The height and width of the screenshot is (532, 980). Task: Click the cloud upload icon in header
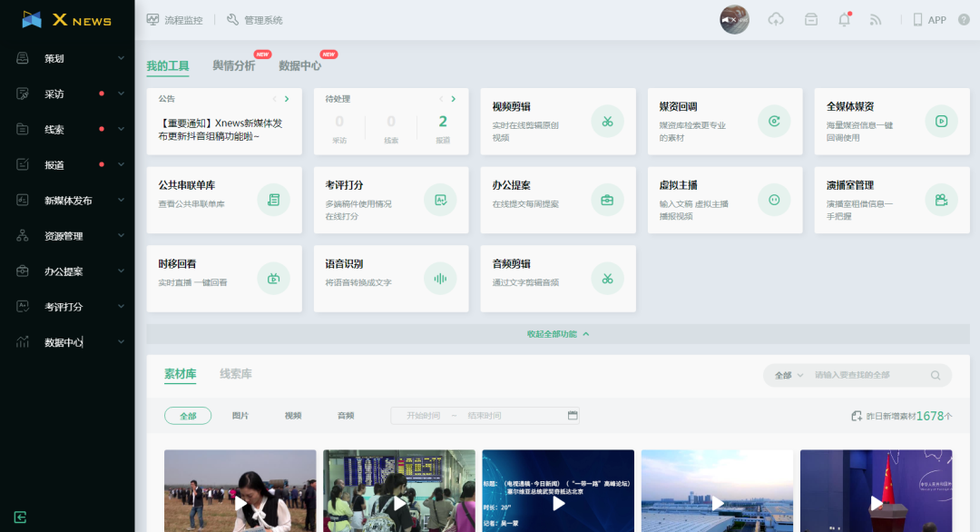(776, 20)
